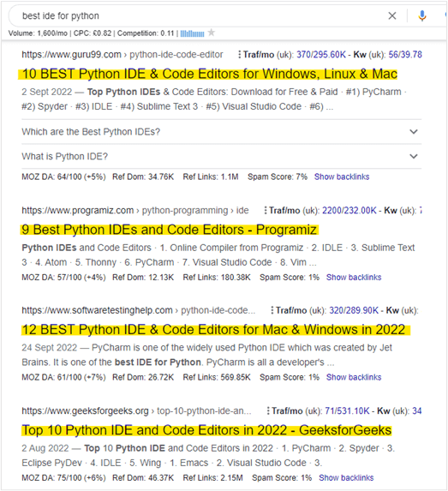Click 'Spam Score: 7%' metric

pos(278,177)
